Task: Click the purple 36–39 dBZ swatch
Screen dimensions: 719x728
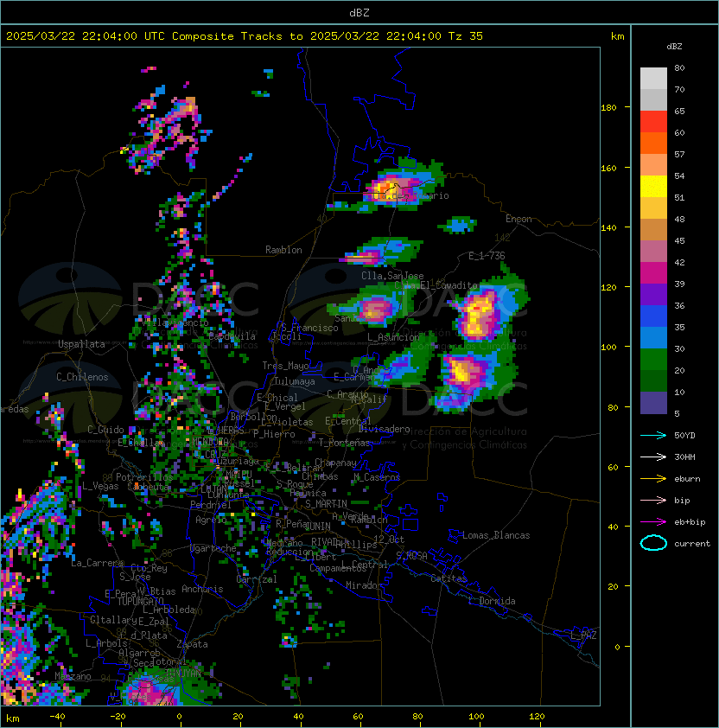Action: [653, 294]
